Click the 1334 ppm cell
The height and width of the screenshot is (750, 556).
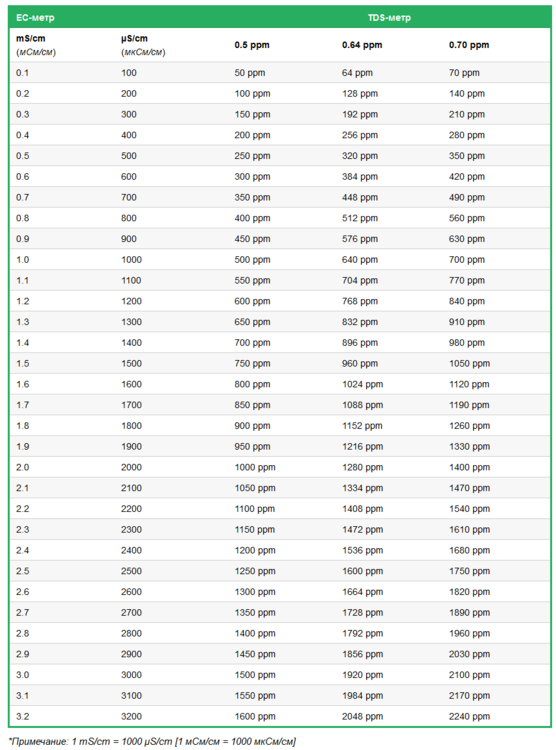[x=362, y=488]
